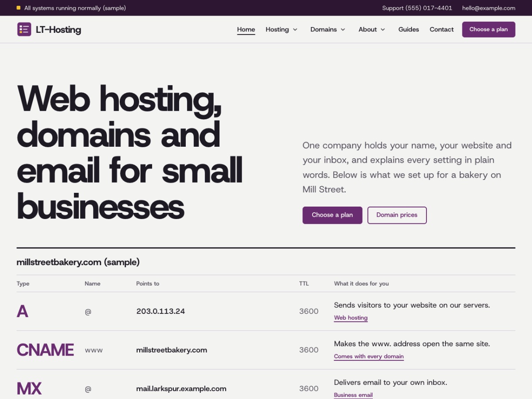Screen dimensions: 532x399
Task: Click the TTL column header
Action: (x=304, y=284)
